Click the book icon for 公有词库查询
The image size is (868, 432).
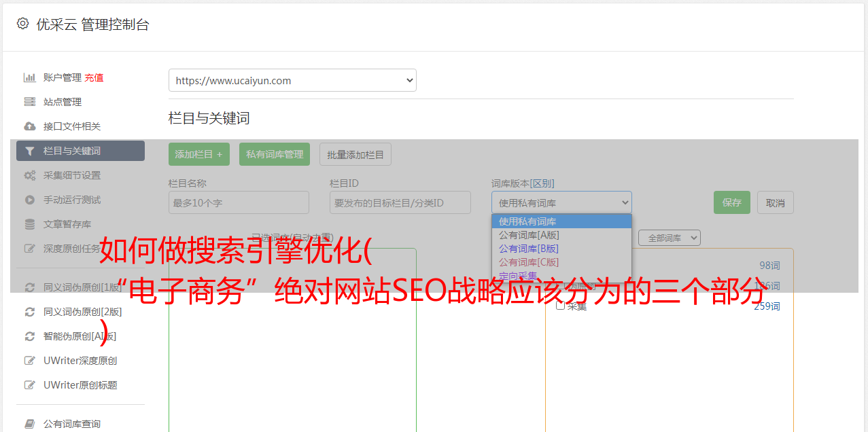(29, 424)
